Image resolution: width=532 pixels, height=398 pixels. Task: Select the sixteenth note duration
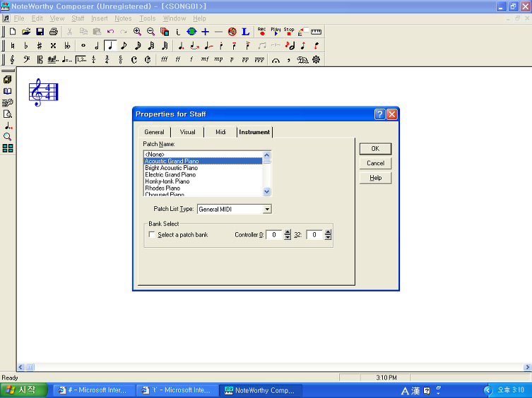[138, 45]
